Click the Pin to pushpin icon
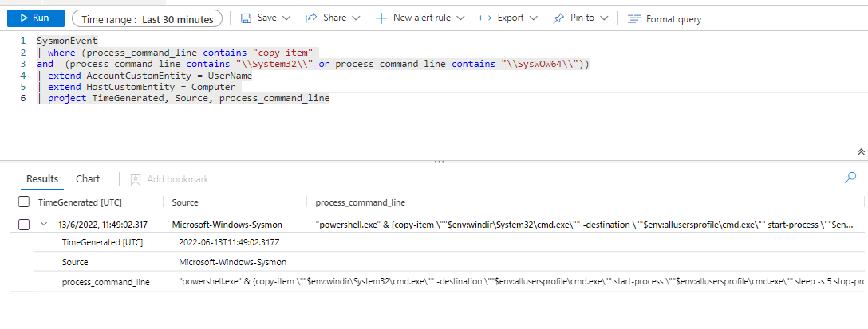This screenshot has height=329, width=868. pyautogui.click(x=558, y=18)
